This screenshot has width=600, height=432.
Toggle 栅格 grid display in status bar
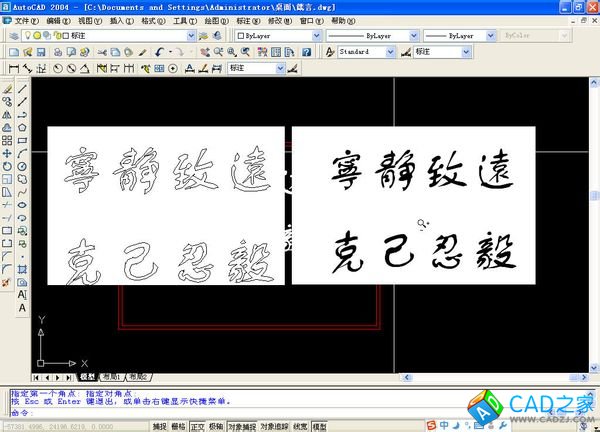click(x=178, y=426)
